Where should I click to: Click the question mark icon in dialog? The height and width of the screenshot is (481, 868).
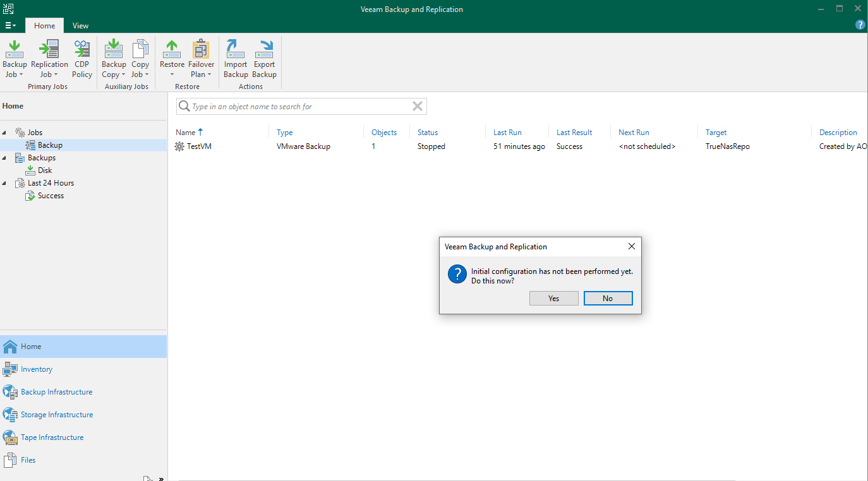(457, 275)
